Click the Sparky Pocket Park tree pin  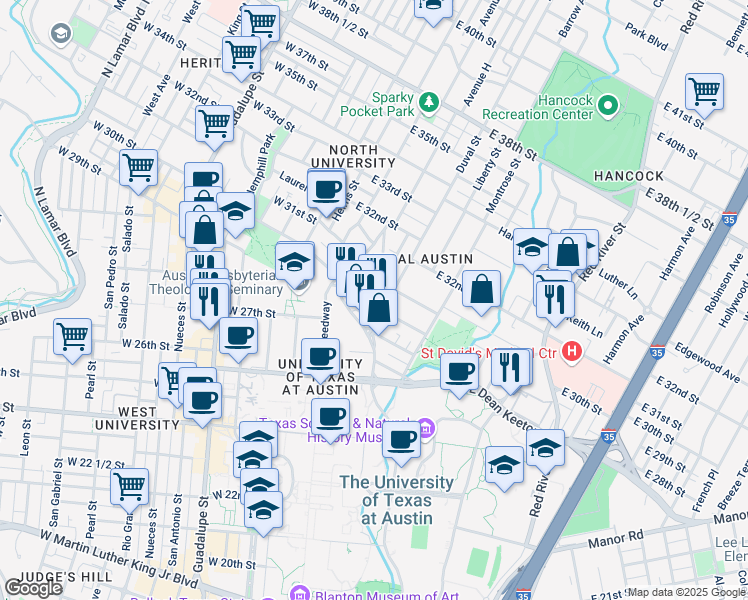pyautogui.click(x=429, y=103)
